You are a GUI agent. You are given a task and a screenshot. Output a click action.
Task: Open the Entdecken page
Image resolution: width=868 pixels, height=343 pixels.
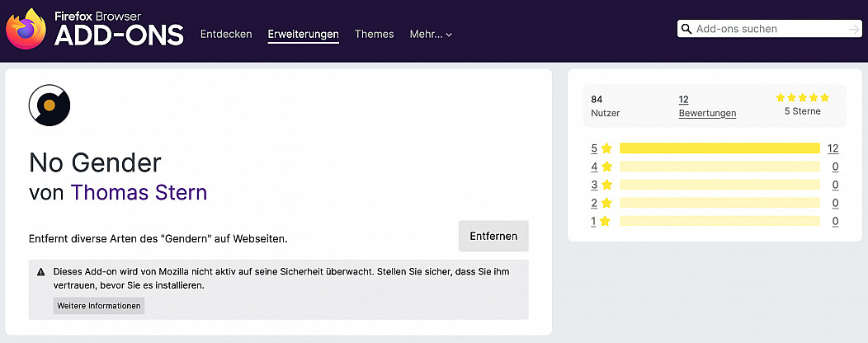(x=226, y=34)
